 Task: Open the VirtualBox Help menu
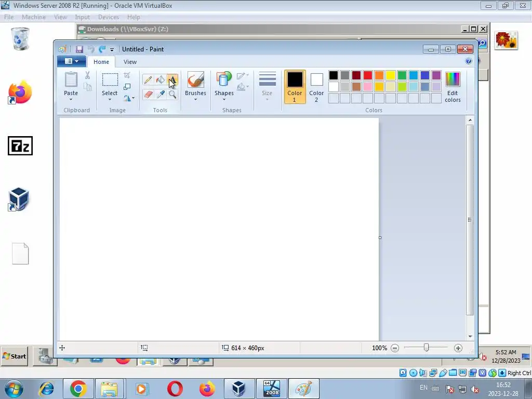coord(134,17)
